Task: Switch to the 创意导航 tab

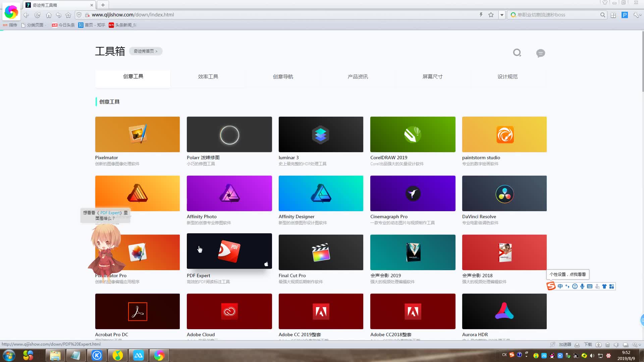Action: (283, 77)
